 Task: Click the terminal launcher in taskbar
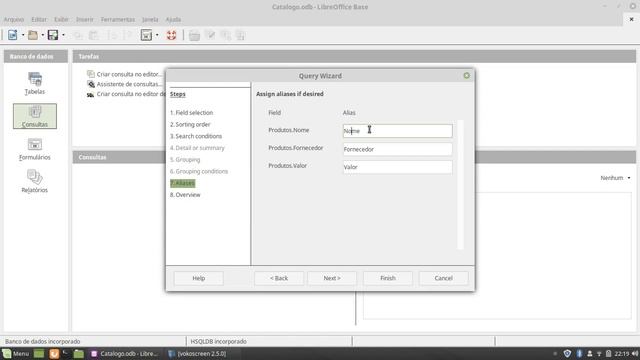tap(66, 354)
